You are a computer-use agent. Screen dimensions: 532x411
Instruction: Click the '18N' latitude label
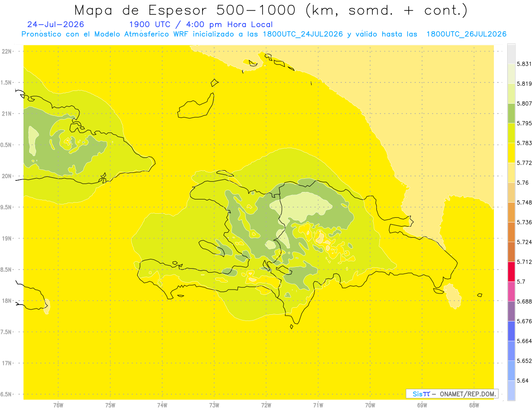click(7, 301)
